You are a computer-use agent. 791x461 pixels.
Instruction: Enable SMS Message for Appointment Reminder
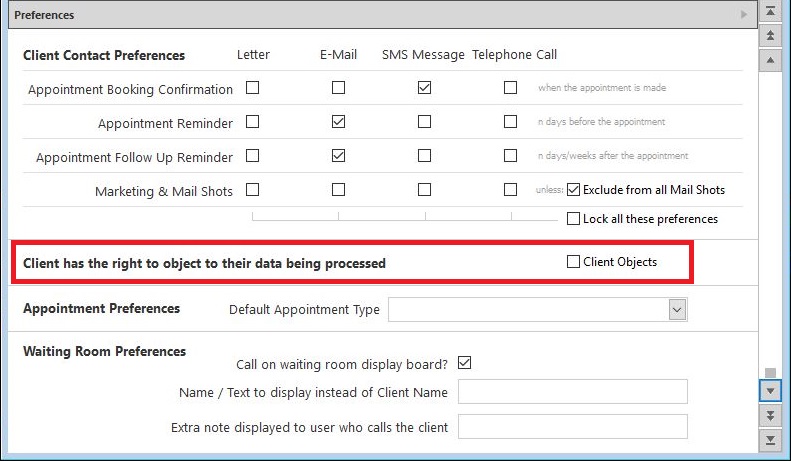point(424,122)
